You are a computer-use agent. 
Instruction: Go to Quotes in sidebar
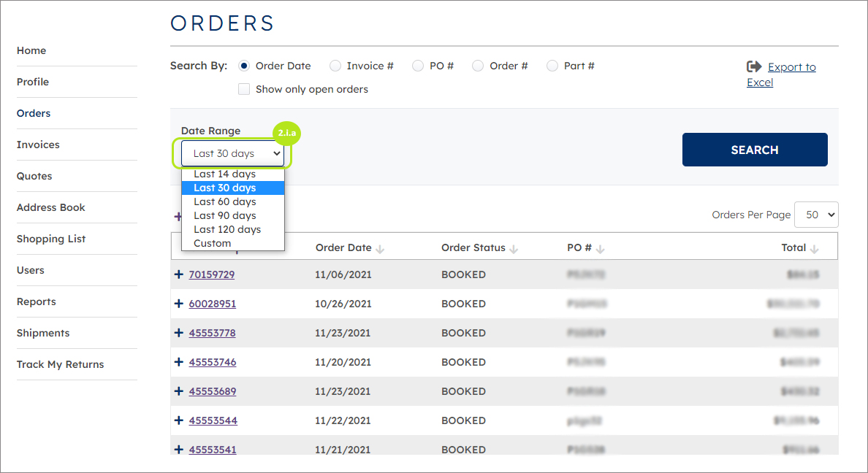click(x=34, y=176)
